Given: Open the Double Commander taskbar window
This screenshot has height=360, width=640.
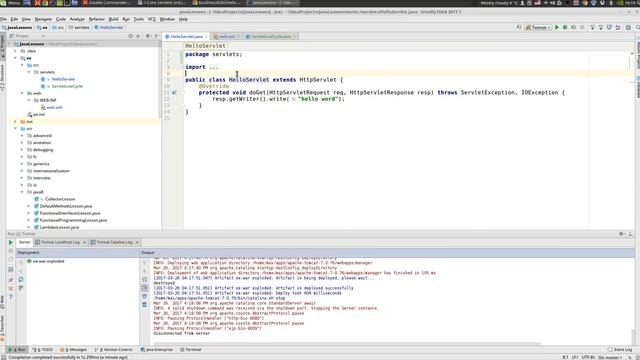Looking at the screenshot, I should point(106,3).
